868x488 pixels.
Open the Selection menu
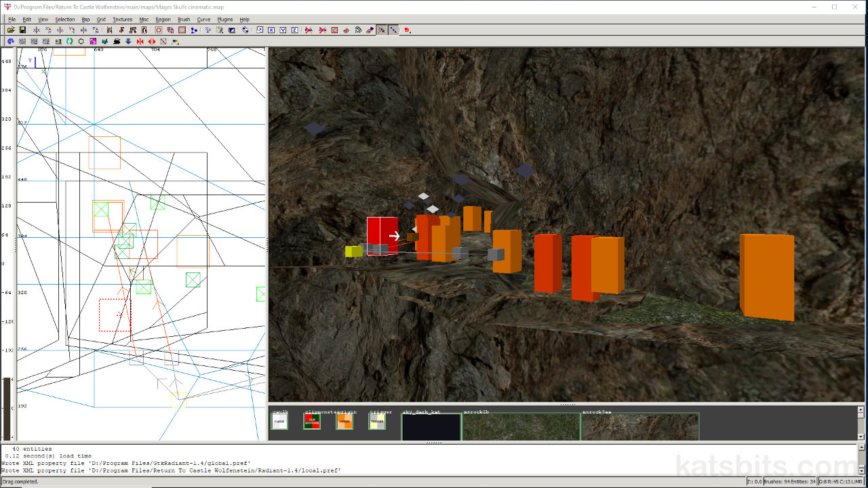[x=65, y=20]
